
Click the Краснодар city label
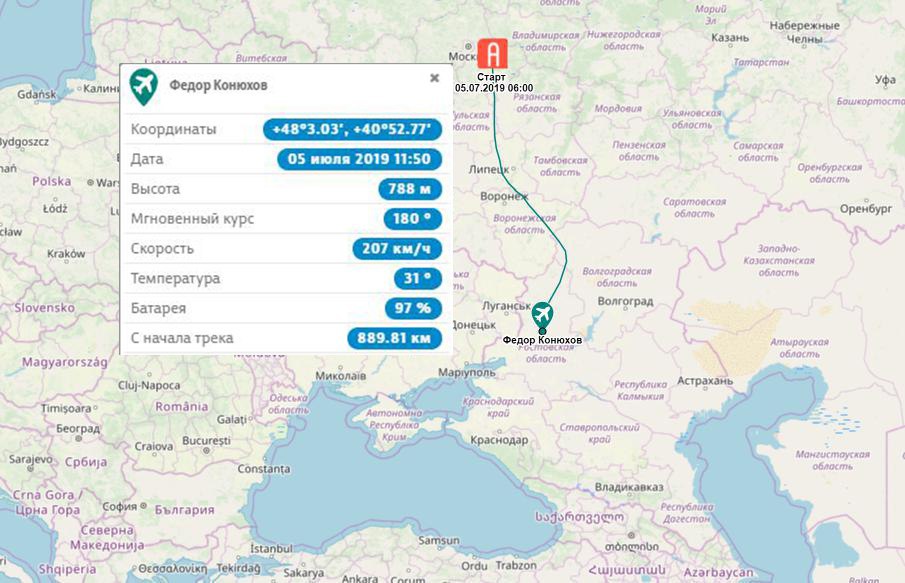click(499, 440)
